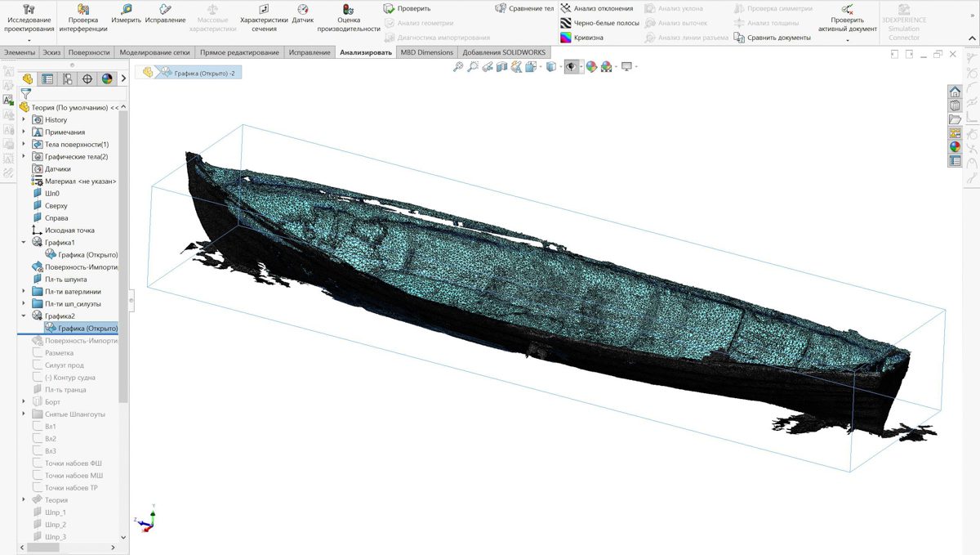The image size is (980, 555).
Task: Open the DisplayManager tab in the left panel
Action: (x=107, y=79)
